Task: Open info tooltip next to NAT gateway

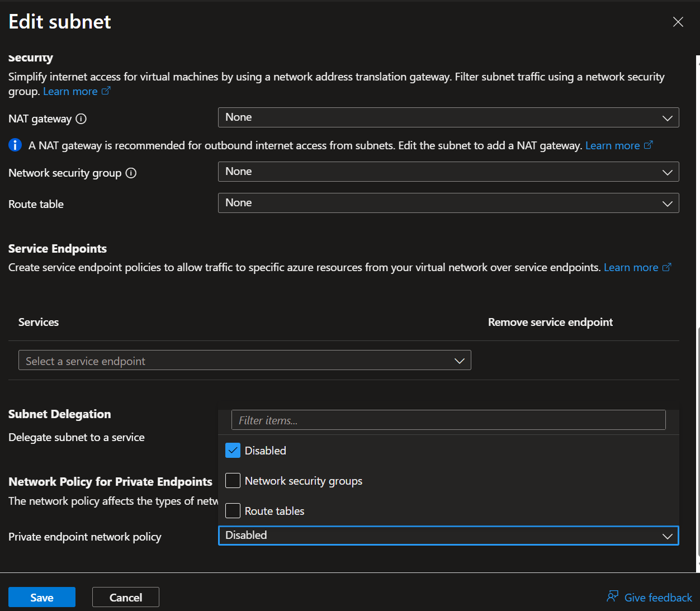Action: [x=81, y=119]
